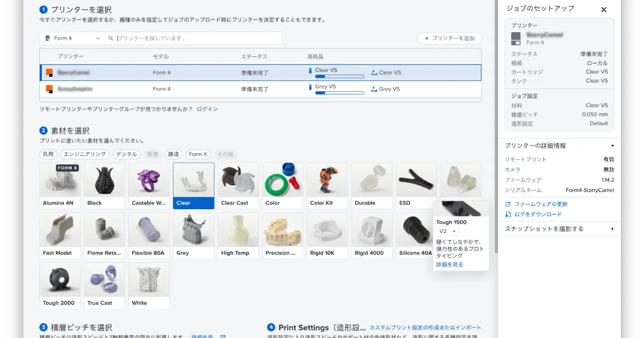
Task: Click the ログイン link
Action: pyautogui.click(x=207, y=109)
